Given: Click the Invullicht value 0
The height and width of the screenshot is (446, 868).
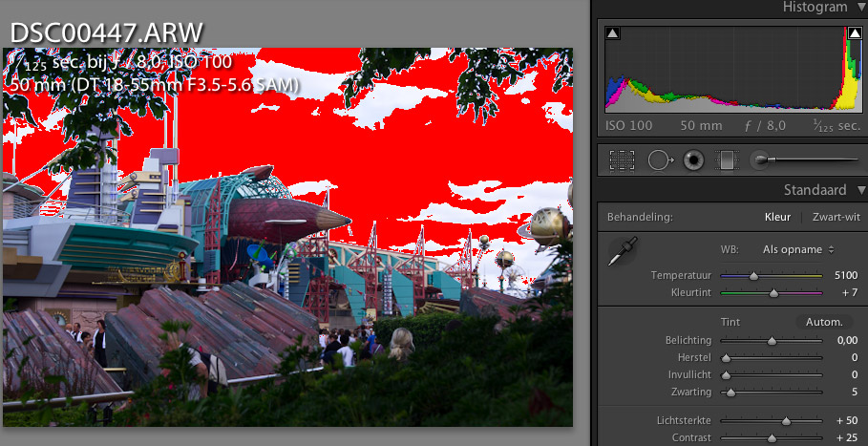Looking at the screenshot, I should tap(855, 375).
